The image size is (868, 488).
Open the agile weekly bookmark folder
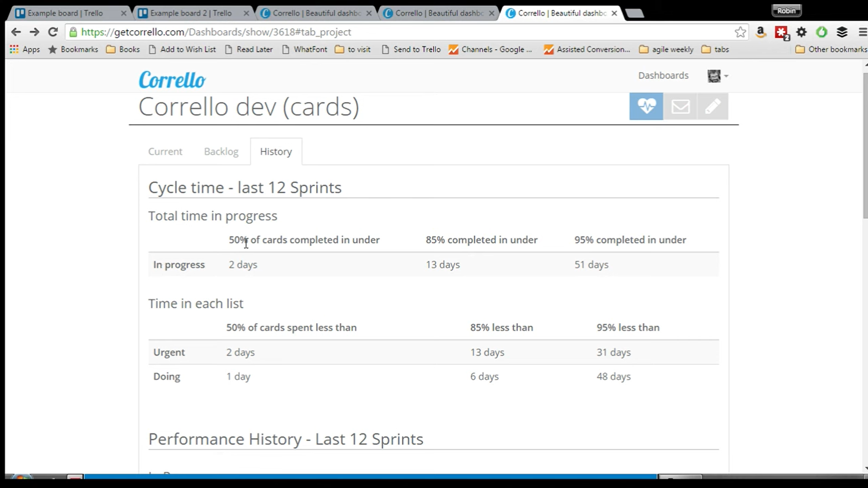666,49
